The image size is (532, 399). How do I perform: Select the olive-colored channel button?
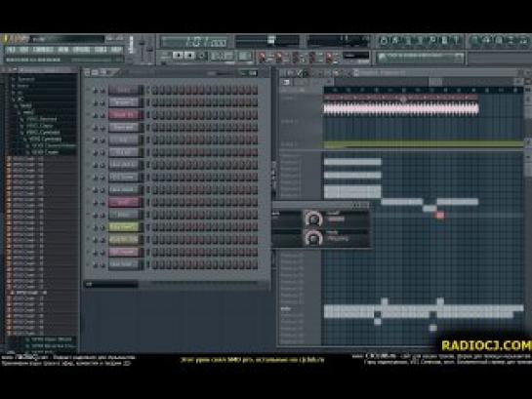click(125, 239)
